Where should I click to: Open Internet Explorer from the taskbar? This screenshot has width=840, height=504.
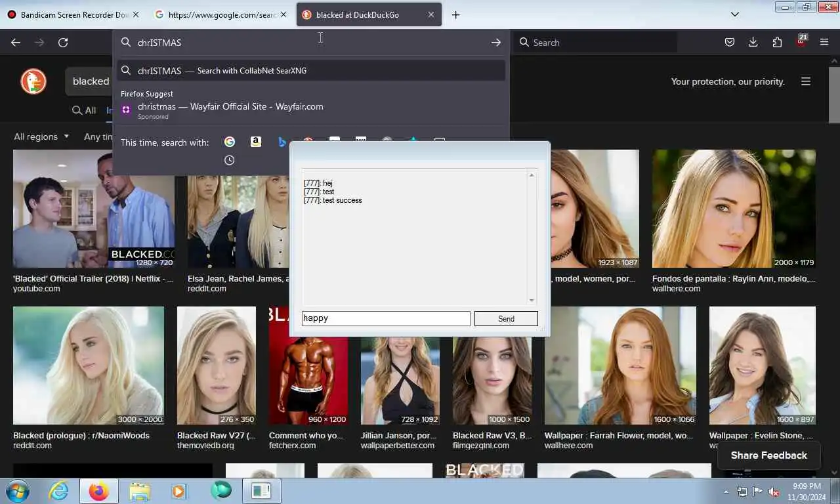pos(59,491)
